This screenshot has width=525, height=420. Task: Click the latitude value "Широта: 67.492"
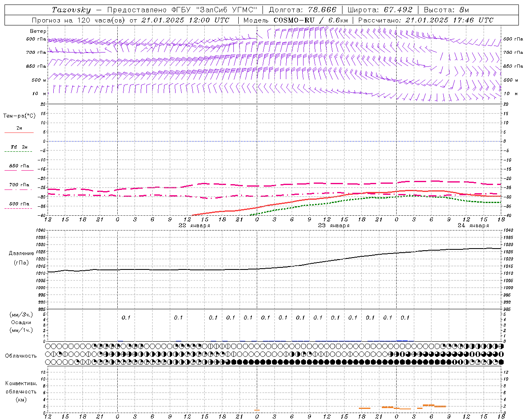380,10
